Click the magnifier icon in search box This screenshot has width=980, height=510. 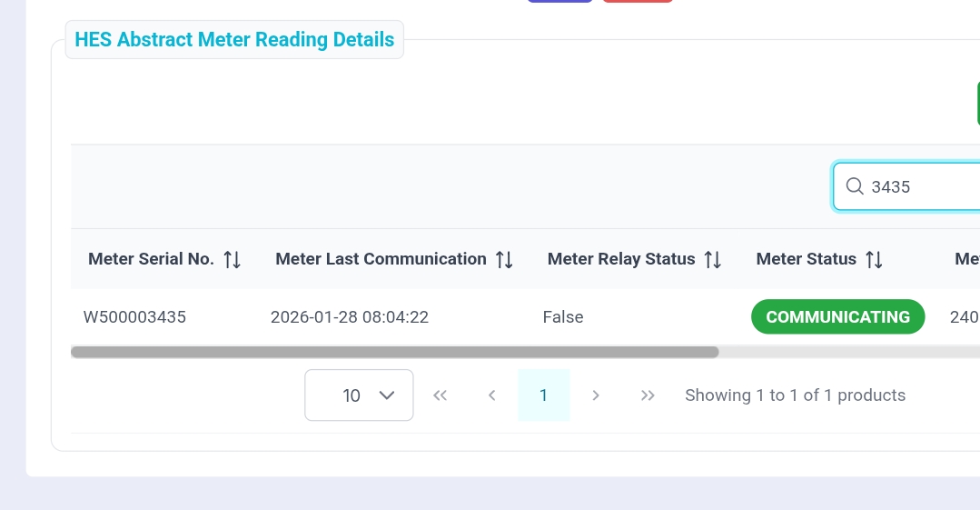pos(854,186)
